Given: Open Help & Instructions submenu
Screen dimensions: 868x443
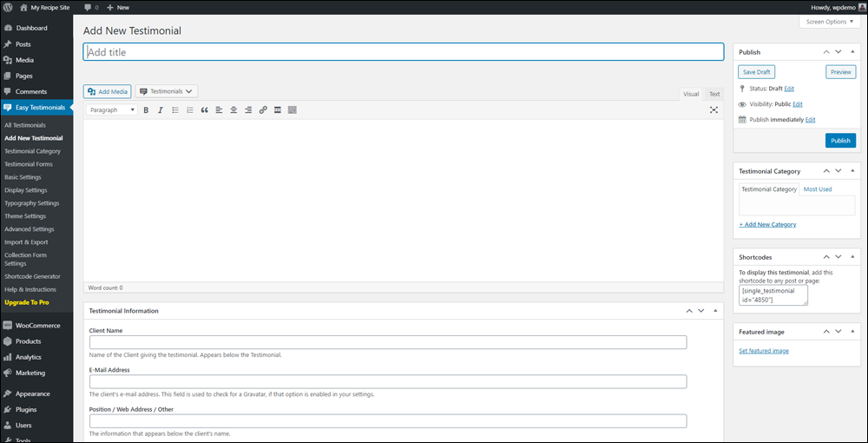Looking at the screenshot, I should pyautogui.click(x=30, y=289).
